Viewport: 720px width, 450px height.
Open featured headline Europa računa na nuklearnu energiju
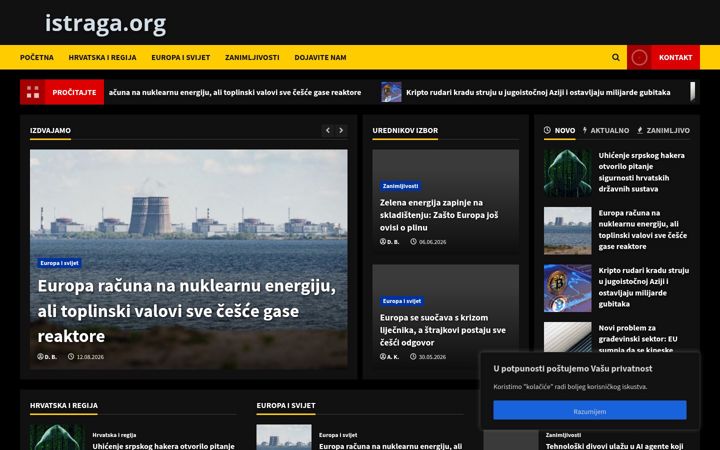point(187,311)
